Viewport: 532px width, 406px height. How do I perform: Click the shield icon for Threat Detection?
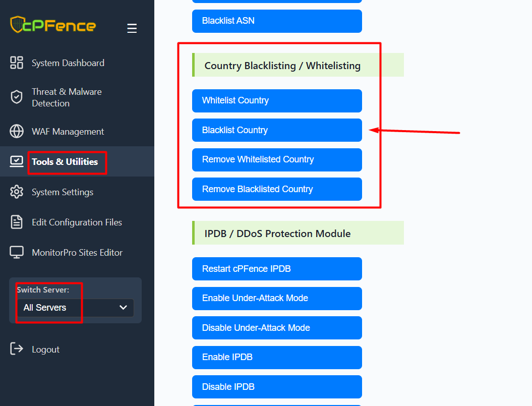tap(17, 97)
